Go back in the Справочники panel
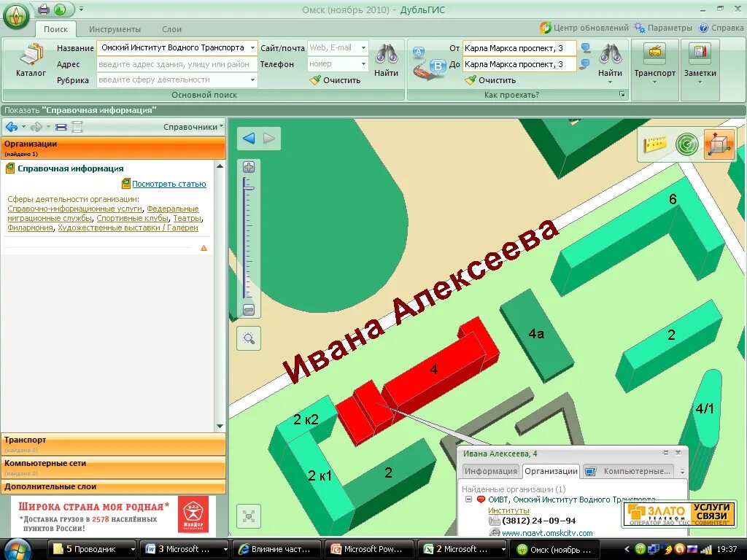The width and height of the screenshot is (747, 560). point(12,127)
